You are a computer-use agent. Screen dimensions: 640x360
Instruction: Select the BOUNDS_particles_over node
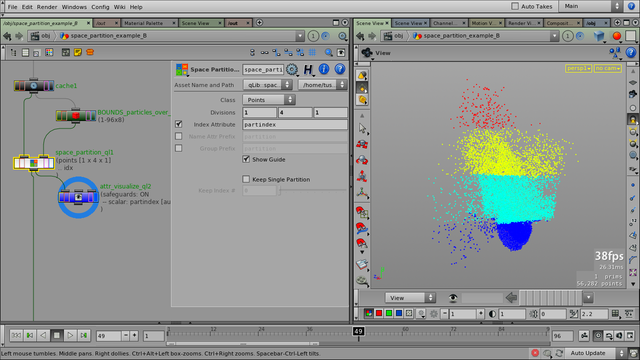(x=76, y=116)
